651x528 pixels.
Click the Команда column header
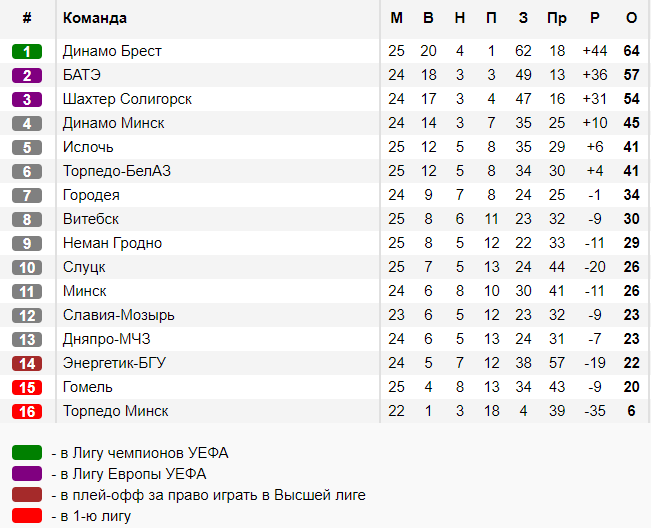94,18
